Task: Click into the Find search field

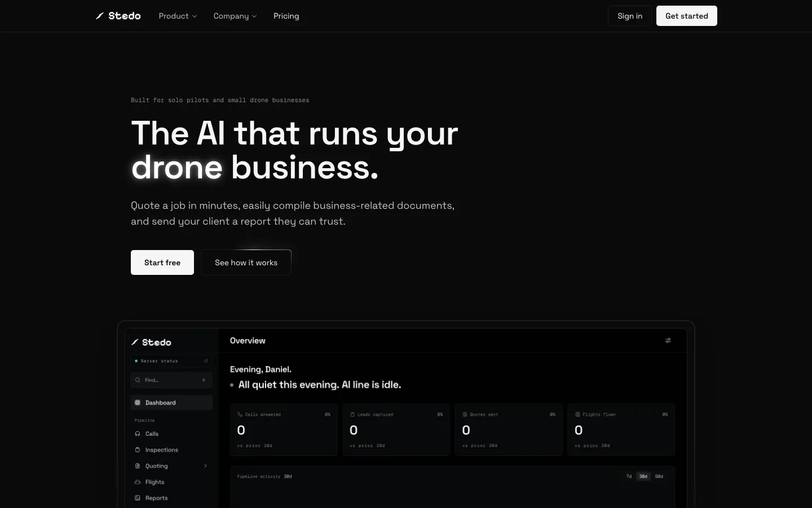Action: point(171,380)
